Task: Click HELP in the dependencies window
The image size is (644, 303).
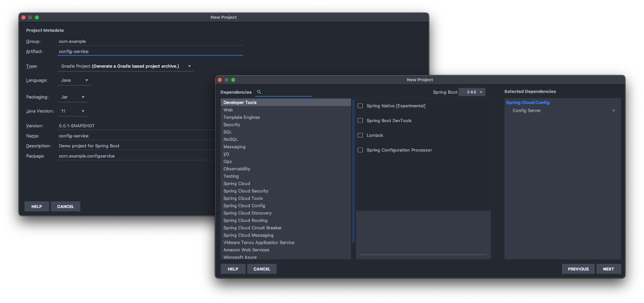Action: [233, 269]
